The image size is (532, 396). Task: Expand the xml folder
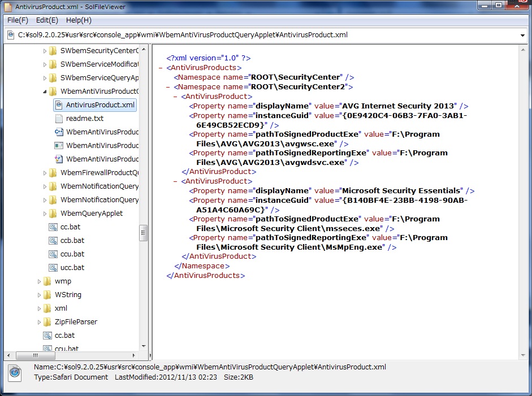pos(38,308)
